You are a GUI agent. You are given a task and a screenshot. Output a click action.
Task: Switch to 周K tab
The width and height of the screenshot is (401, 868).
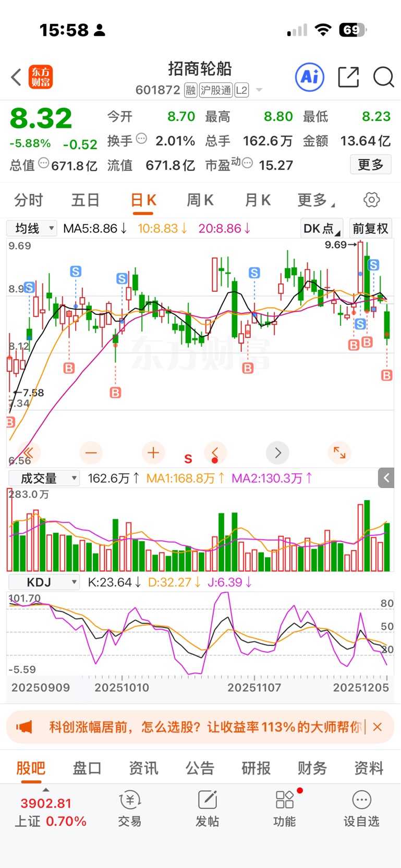(x=200, y=200)
